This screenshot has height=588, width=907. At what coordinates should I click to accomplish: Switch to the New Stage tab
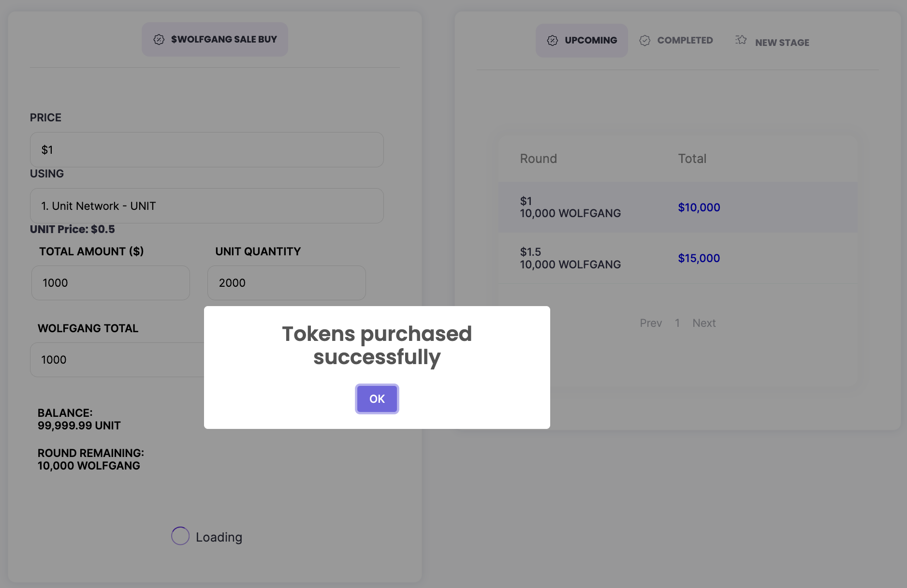tap(773, 42)
